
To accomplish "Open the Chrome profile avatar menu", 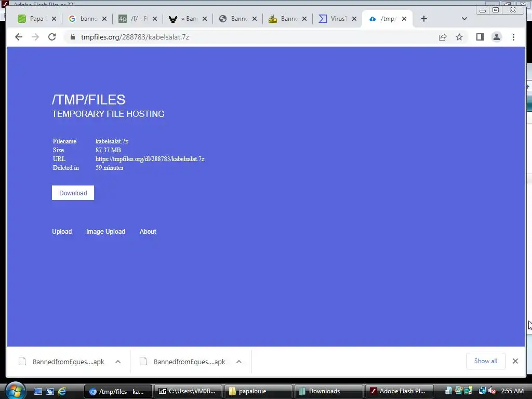I will (496, 37).
